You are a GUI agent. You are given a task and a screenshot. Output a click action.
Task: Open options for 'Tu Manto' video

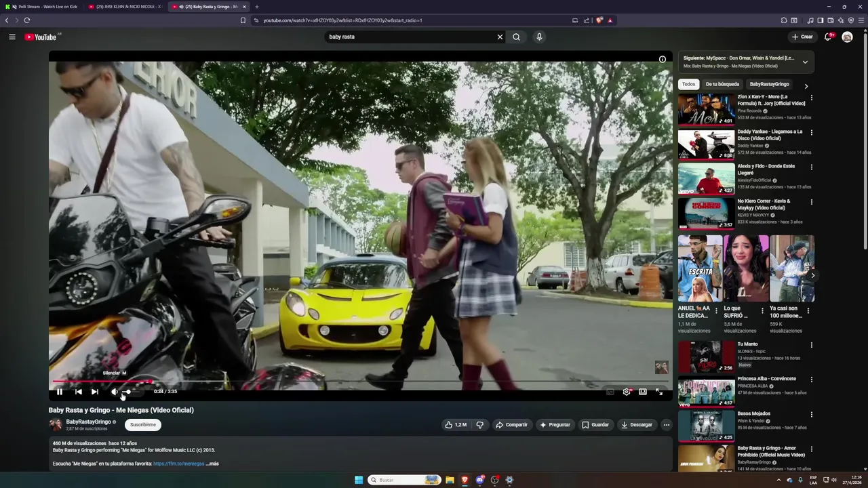click(x=811, y=345)
